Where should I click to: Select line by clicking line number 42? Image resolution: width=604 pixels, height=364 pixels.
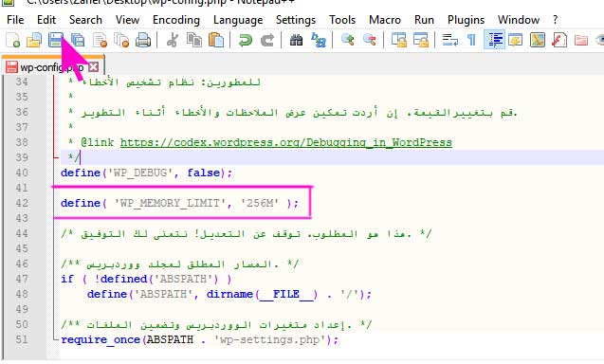[x=22, y=203]
